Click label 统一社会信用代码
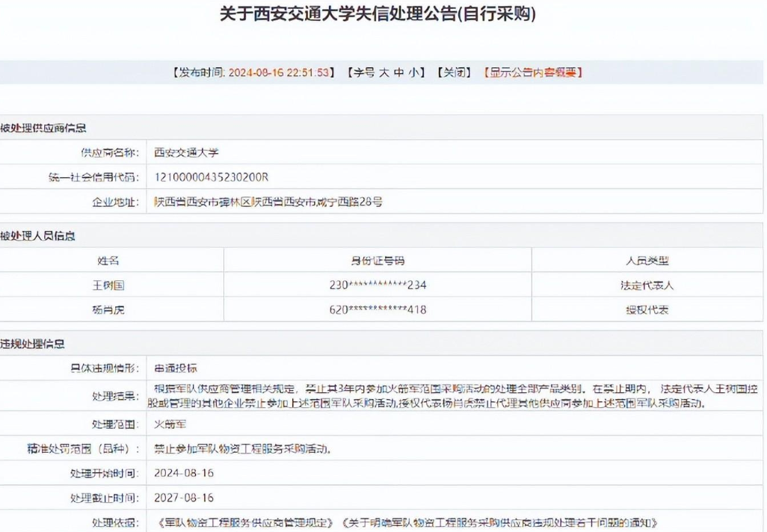This screenshot has height=532, width=767. click(94, 177)
